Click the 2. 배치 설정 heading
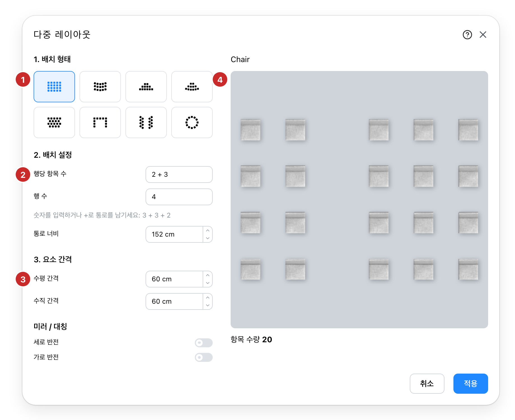The image size is (515, 420). [53, 155]
